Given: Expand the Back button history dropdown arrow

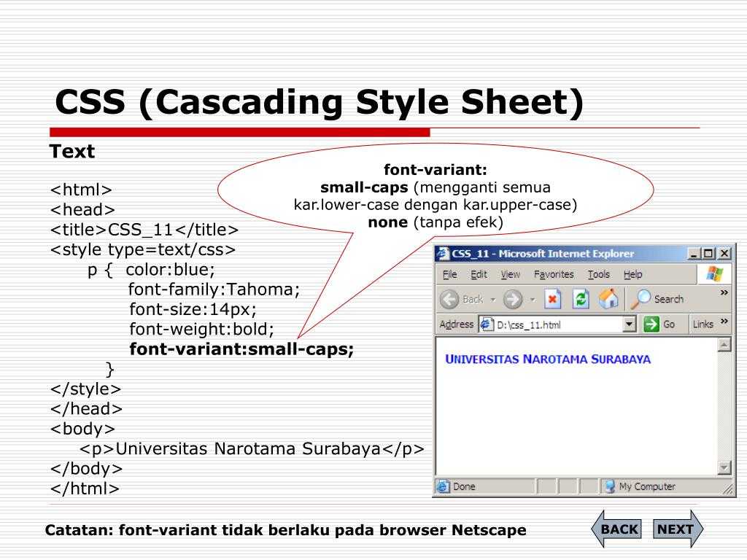Looking at the screenshot, I should 493,300.
